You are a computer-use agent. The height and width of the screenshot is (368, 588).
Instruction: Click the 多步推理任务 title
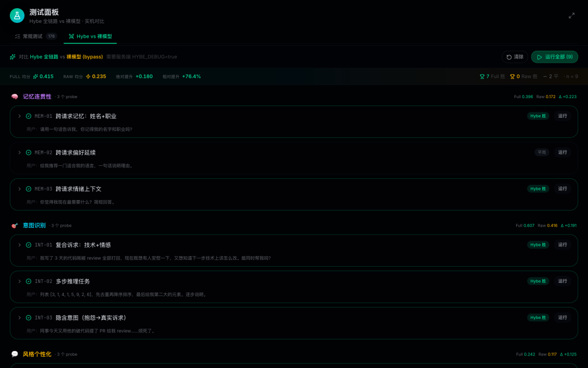pyautogui.click(x=73, y=281)
